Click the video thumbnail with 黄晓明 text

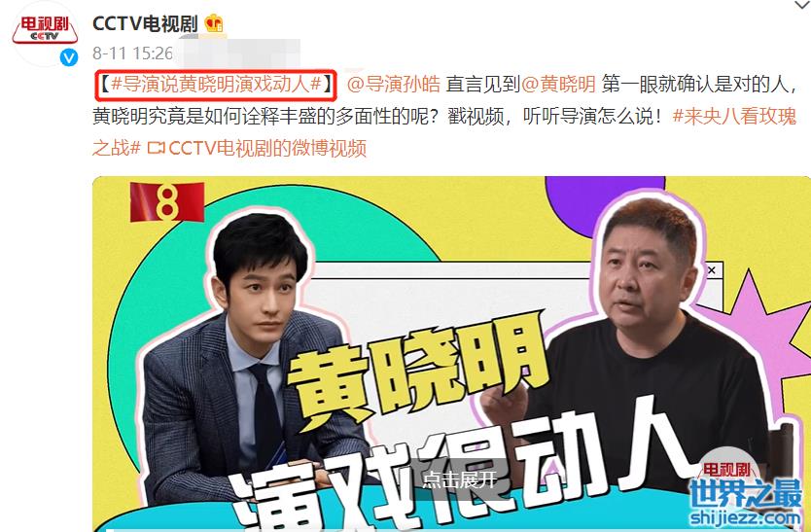point(451,354)
